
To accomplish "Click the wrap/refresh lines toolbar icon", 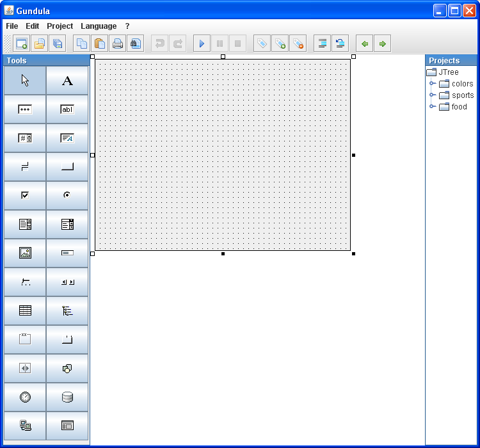I will pyautogui.click(x=340, y=44).
